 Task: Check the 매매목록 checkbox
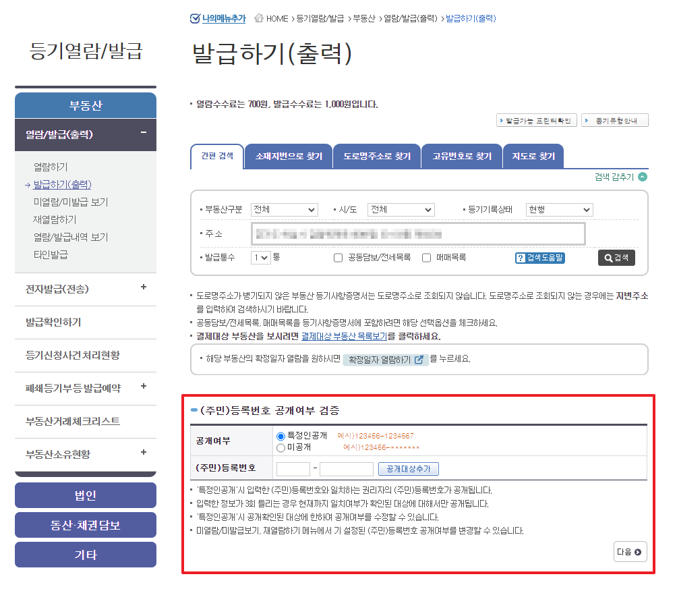[x=426, y=258]
